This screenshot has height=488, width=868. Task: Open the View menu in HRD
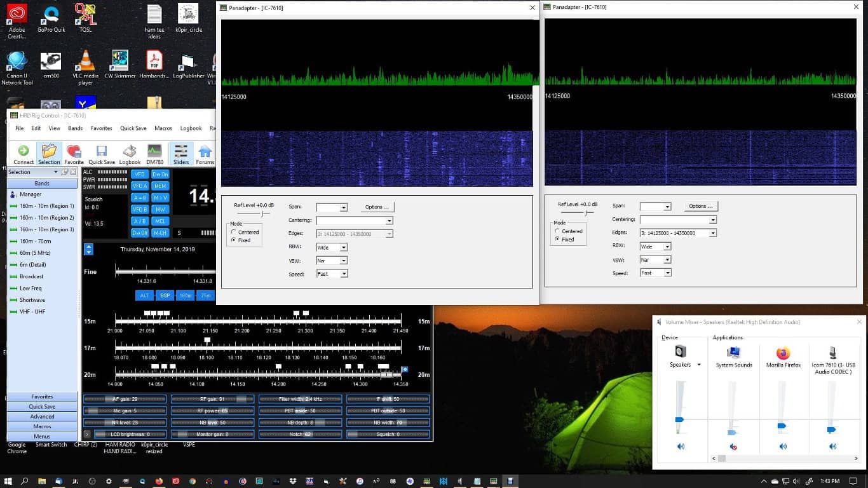pyautogui.click(x=55, y=128)
